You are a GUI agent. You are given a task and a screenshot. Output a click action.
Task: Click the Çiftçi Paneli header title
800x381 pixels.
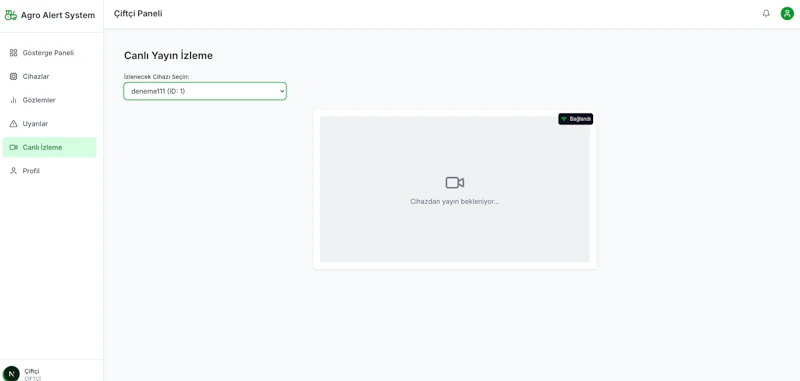[x=138, y=14]
